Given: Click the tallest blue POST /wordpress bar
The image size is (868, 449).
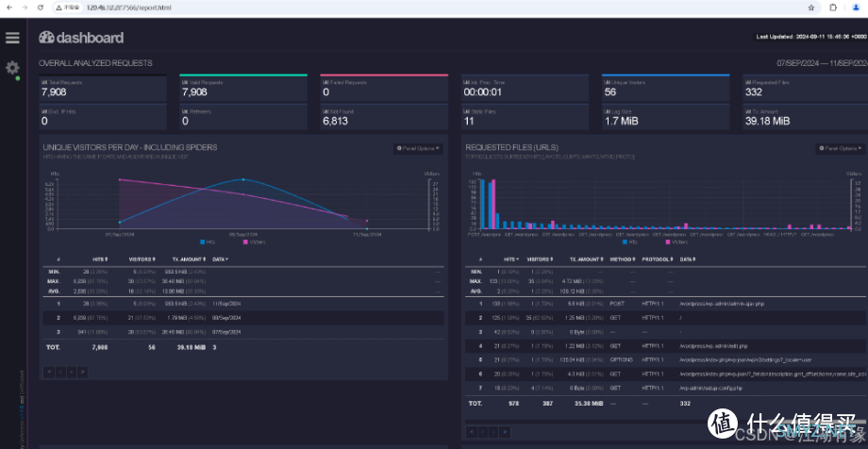Looking at the screenshot, I should pos(482,205).
